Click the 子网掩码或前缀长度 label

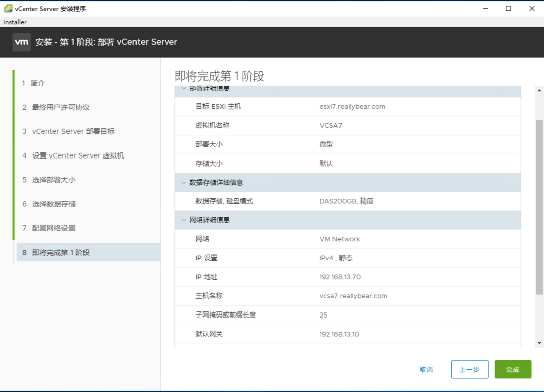click(x=226, y=315)
